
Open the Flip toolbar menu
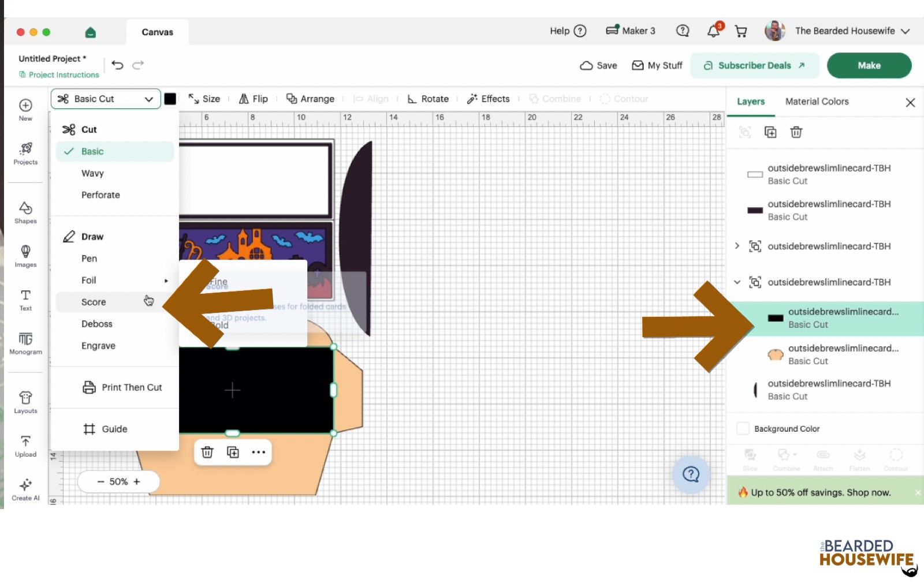[254, 99]
